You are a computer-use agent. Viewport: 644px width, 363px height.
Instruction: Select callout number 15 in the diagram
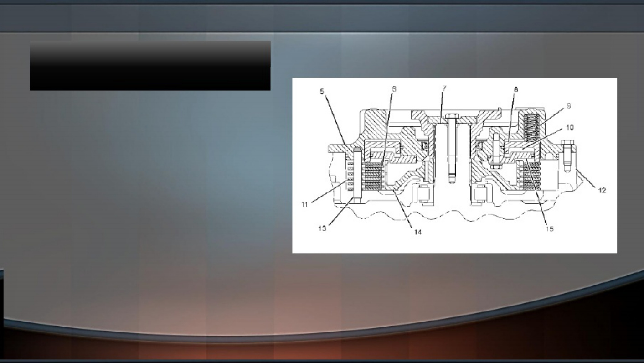pos(550,229)
